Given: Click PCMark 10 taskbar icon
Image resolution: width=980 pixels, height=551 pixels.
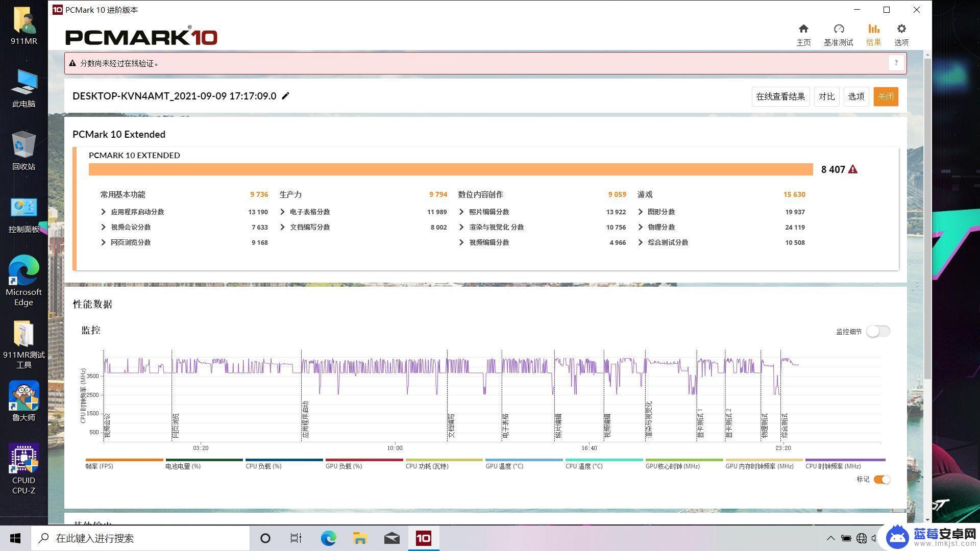Looking at the screenshot, I should (x=424, y=538).
